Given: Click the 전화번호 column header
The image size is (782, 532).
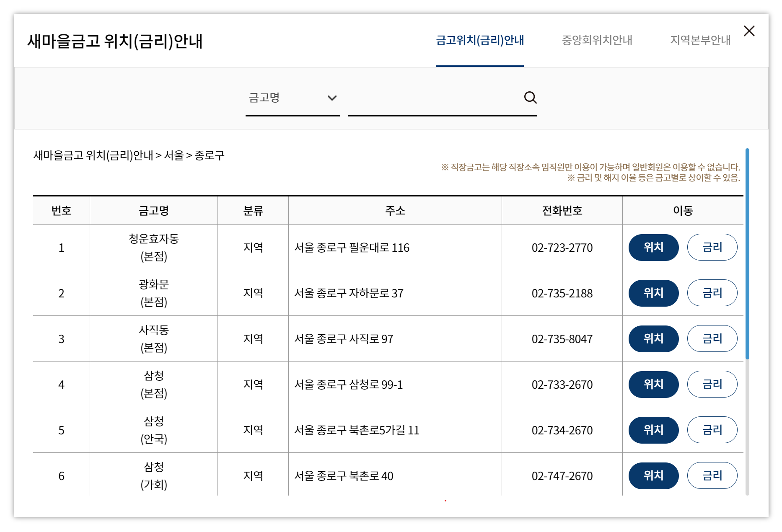Looking at the screenshot, I should (x=562, y=210).
